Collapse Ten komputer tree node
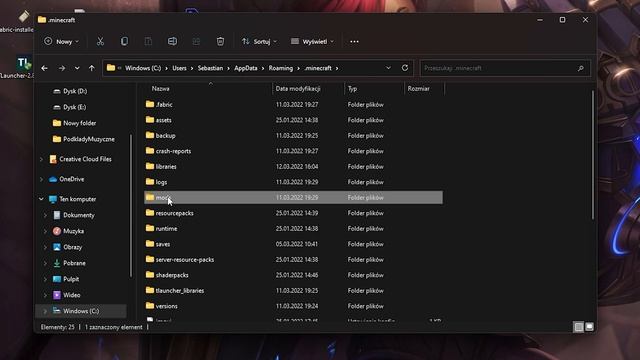640x360 pixels. click(41, 199)
